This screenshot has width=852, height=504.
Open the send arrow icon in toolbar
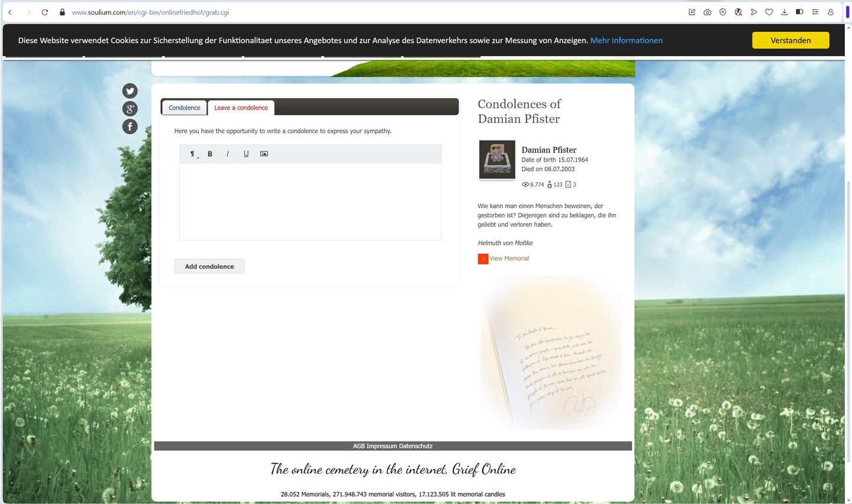(x=754, y=12)
